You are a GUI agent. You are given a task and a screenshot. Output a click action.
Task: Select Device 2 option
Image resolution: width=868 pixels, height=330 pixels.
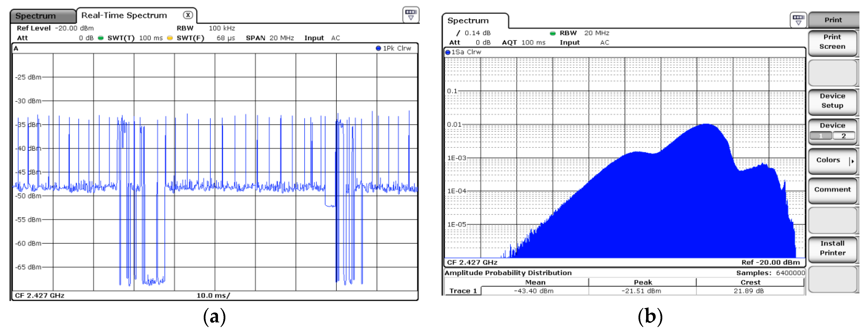(x=844, y=136)
